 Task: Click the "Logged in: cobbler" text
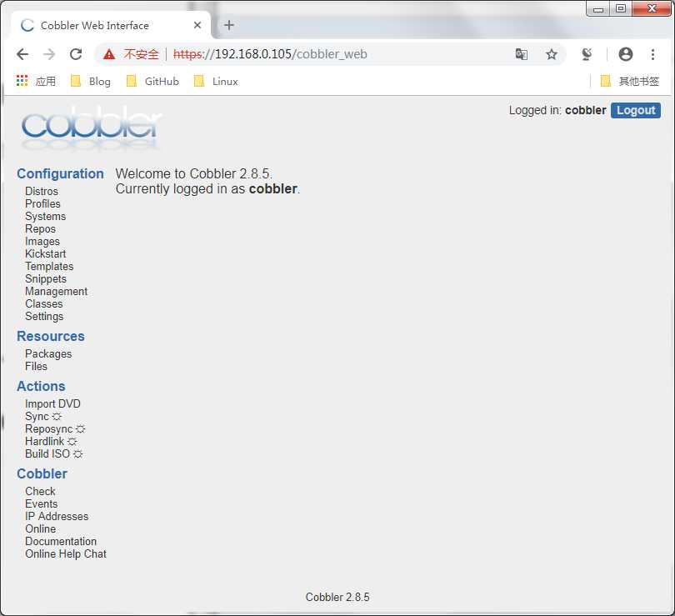pyautogui.click(x=557, y=110)
